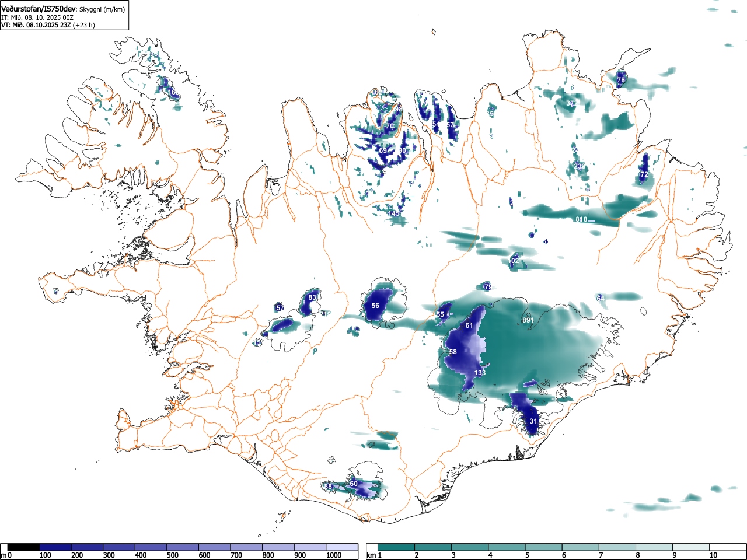The width and height of the screenshot is (747, 560).
Task: Click the visibility value 133 on the glacier
Action: click(x=480, y=373)
